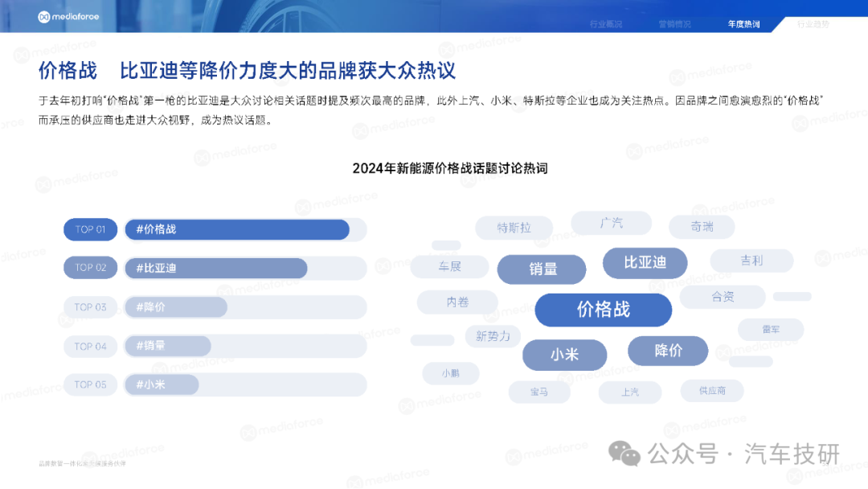
Task: Switch to the 营销情况 tab
Action: click(675, 24)
